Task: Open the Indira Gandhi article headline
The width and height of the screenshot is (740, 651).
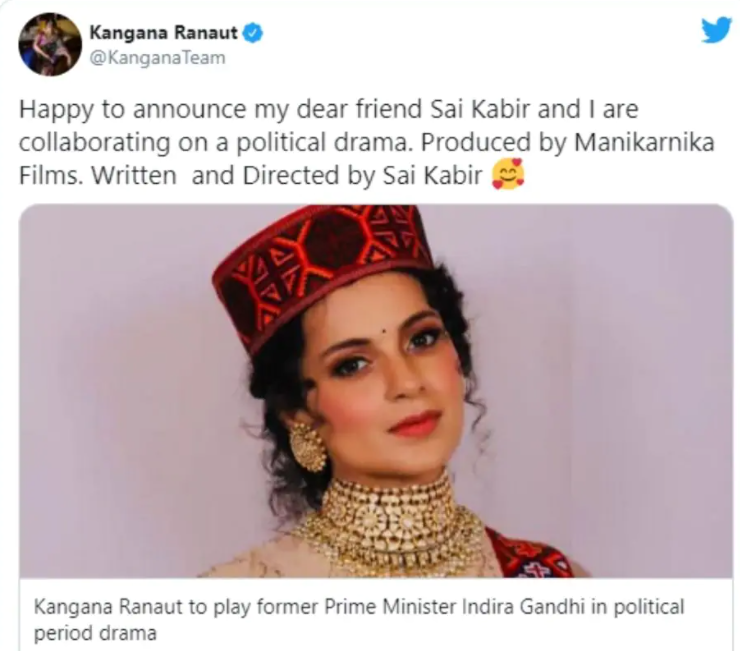Action: tap(359, 619)
